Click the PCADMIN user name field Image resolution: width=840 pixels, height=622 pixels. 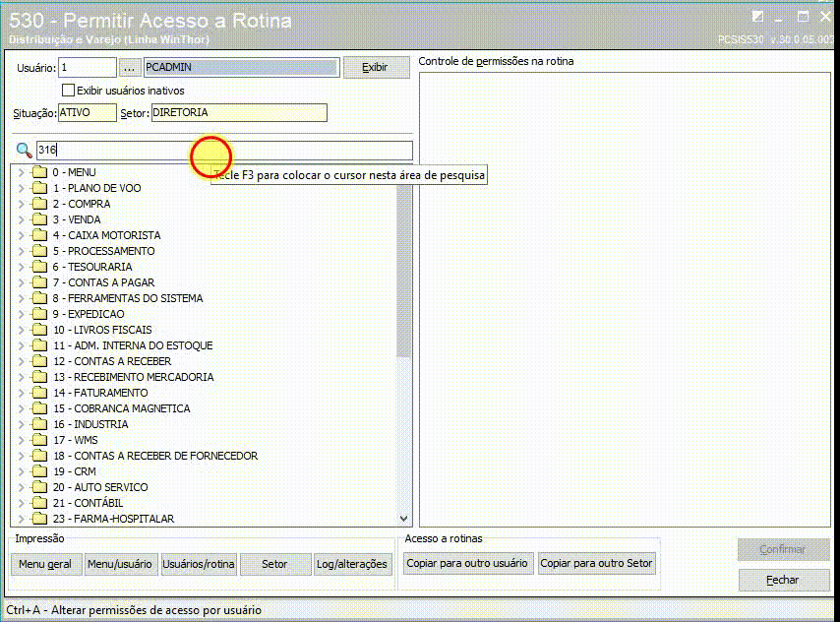[242, 68]
